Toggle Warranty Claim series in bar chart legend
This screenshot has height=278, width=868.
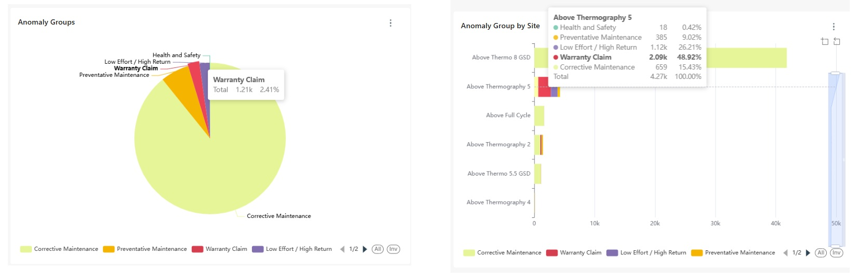point(573,253)
